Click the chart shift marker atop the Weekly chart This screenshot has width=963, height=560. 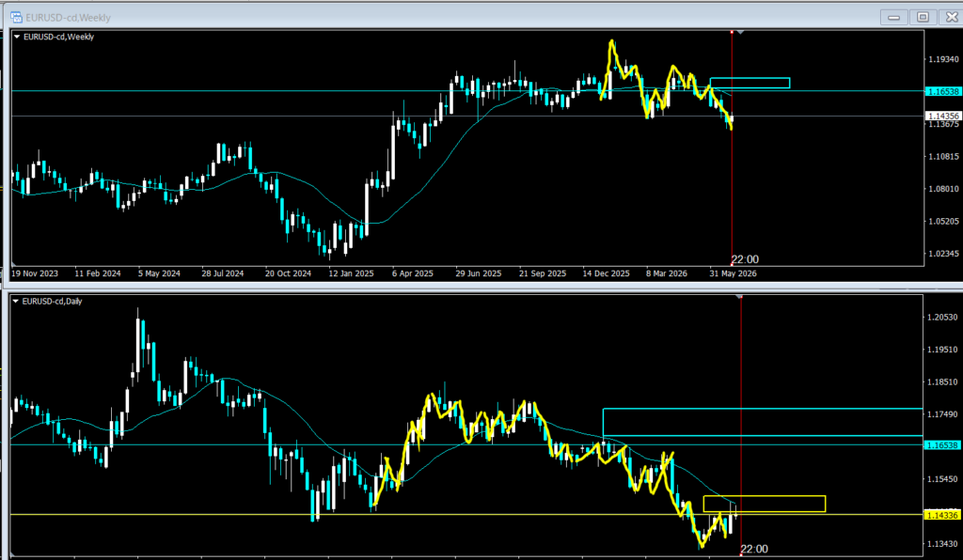click(741, 32)
